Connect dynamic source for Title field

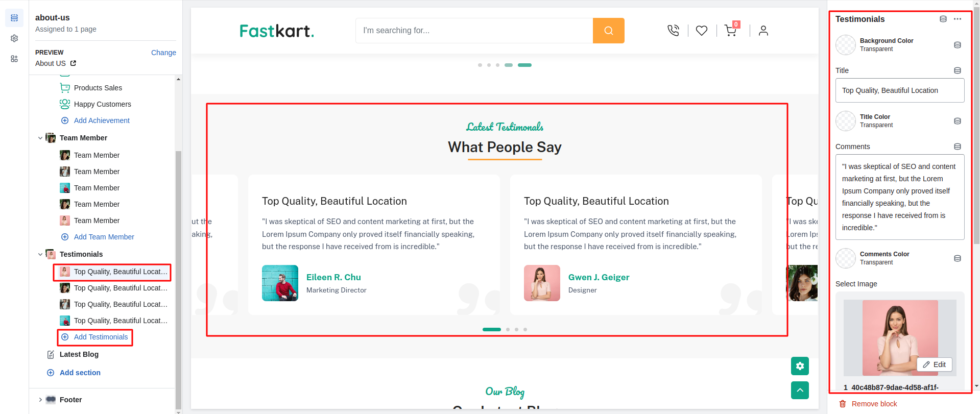[x=958, y=70]
